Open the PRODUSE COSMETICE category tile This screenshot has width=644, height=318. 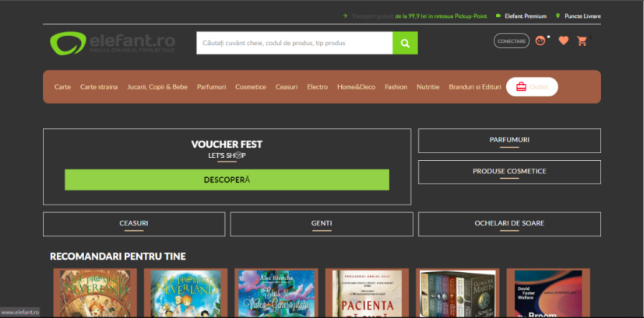point(509,172)
